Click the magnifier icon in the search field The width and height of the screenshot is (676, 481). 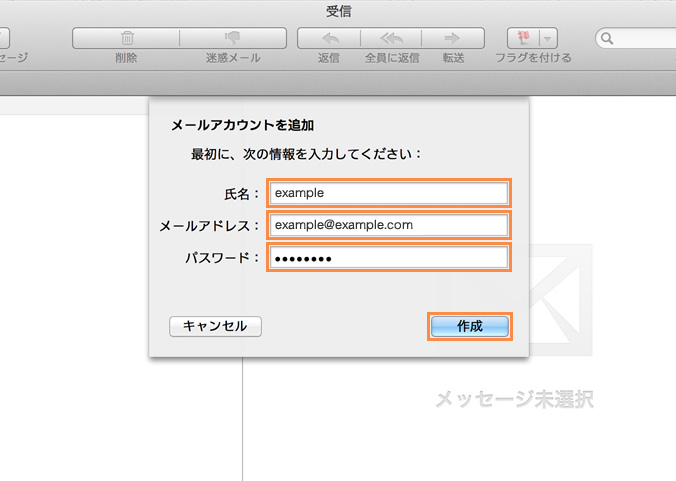[607, 38]
